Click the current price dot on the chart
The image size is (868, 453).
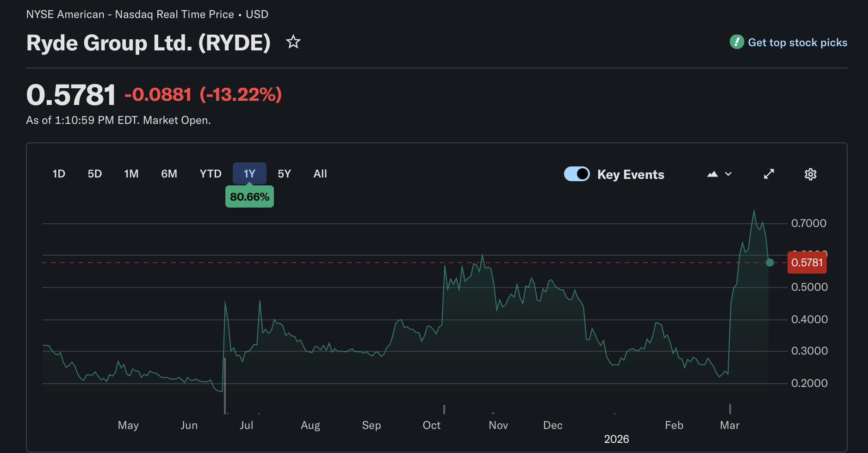pos(770,263)
